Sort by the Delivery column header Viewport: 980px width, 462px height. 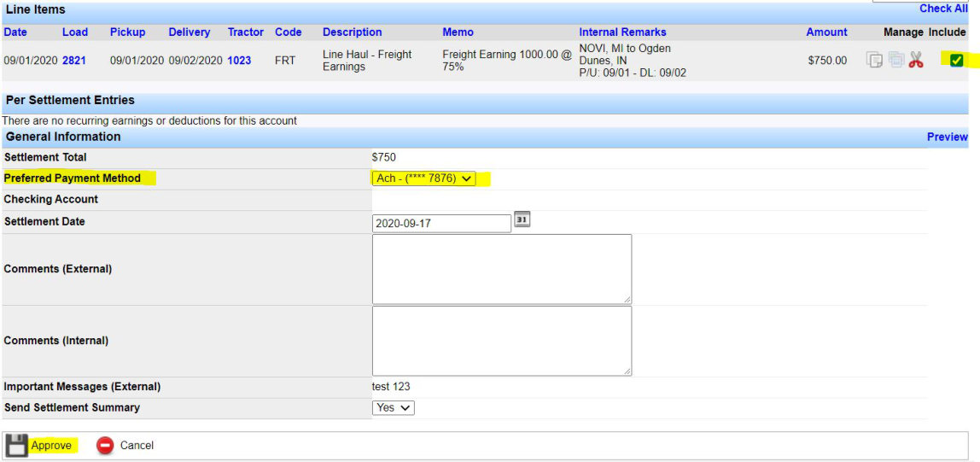click(x=190, y=32)
